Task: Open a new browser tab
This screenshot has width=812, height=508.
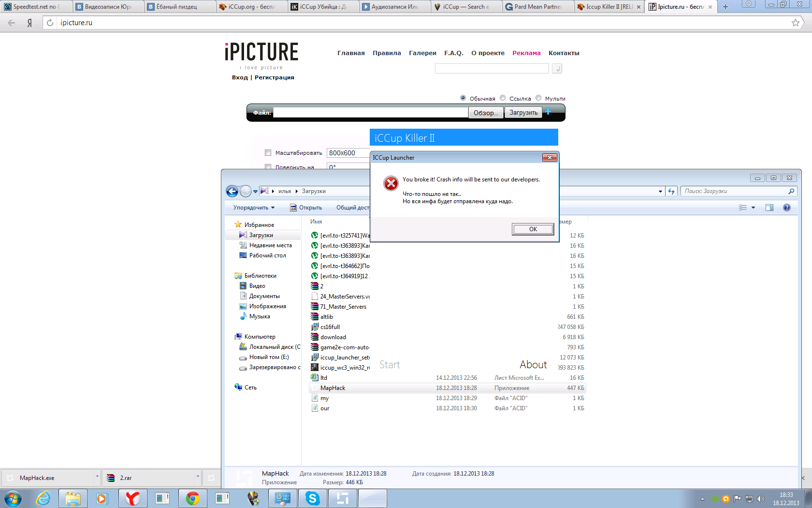Action: (x=725, y=7)
